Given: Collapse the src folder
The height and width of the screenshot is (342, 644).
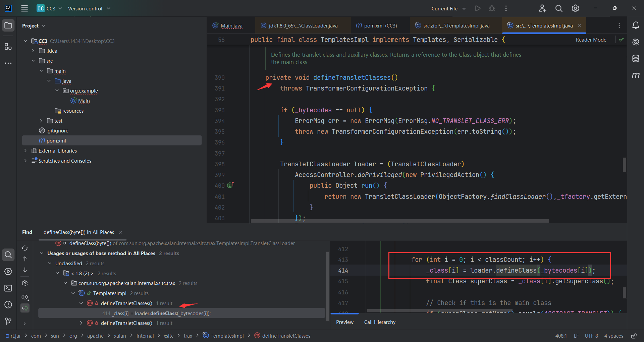Looking at the screenshot, I should point(33,61).
